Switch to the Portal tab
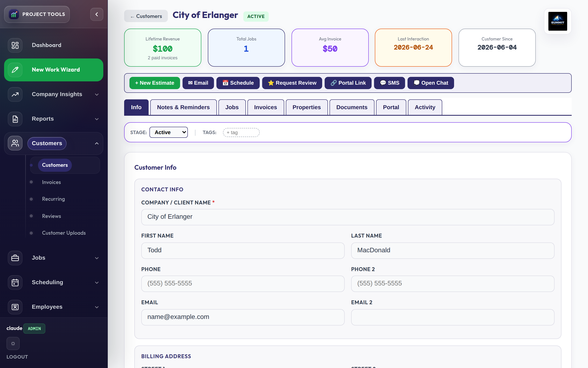588x368 pixels. [391, 107]
